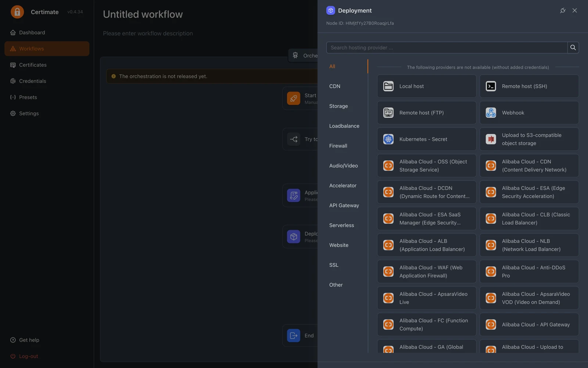The width and height of the screenshot is (588, 368).
Task: Log out of Certimate
Action: click(47, 356)
